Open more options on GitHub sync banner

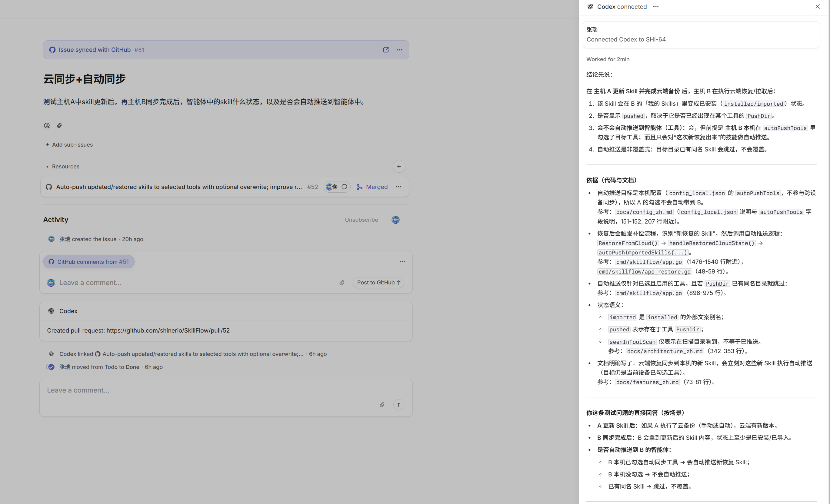(399, 50)
